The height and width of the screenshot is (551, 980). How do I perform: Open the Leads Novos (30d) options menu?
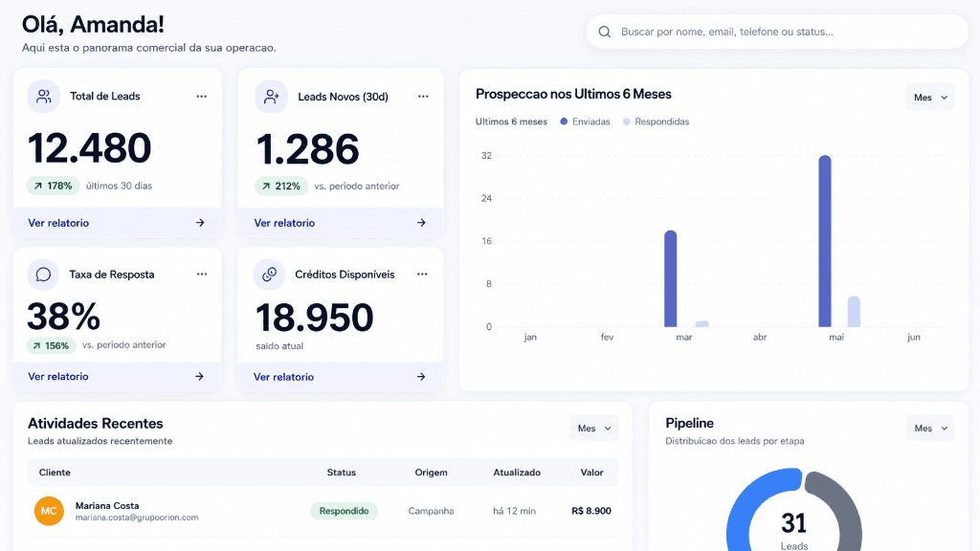click(423, 97)
